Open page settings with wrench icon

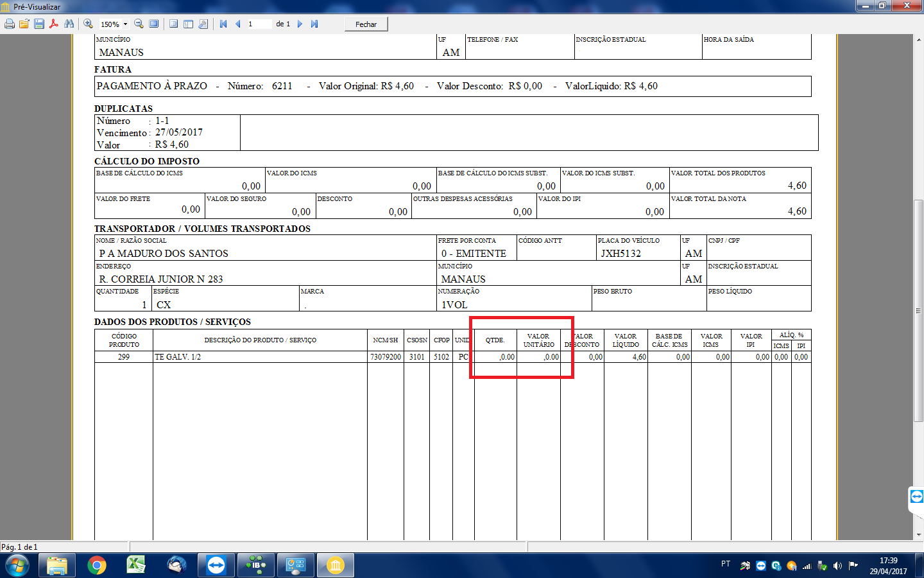(203, 24)
